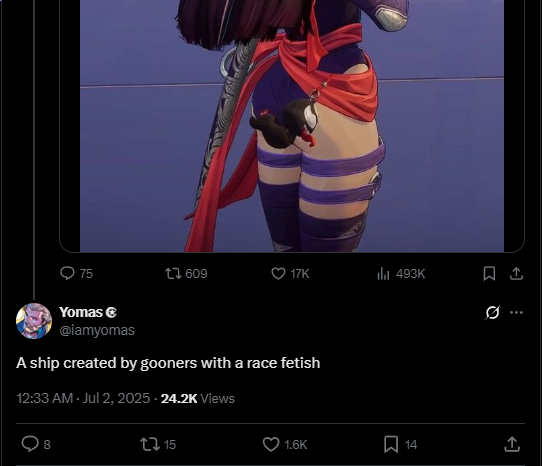Select the tweet text about a ship
This screenshot has width=542, height=466.
[x=168, y=363]
